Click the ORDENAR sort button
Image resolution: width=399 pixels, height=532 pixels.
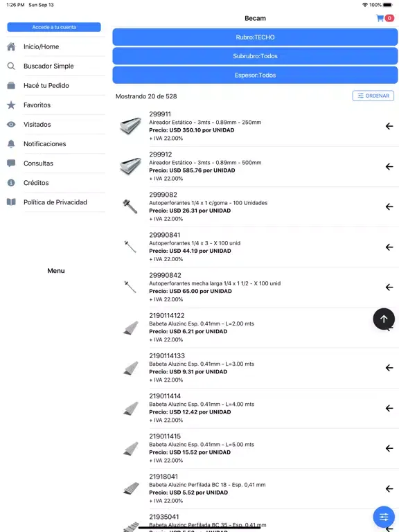point(373,96)
